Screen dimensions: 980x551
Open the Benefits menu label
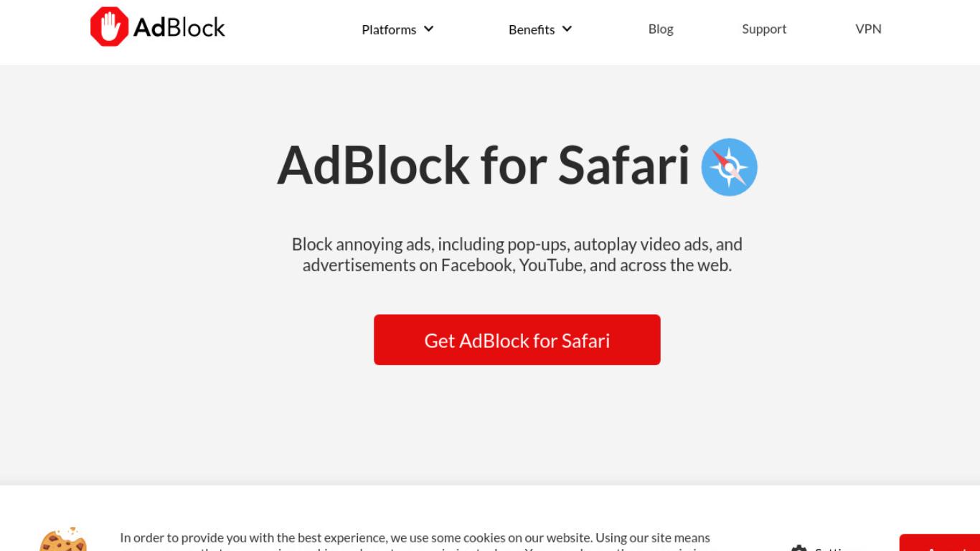[532, 29]
